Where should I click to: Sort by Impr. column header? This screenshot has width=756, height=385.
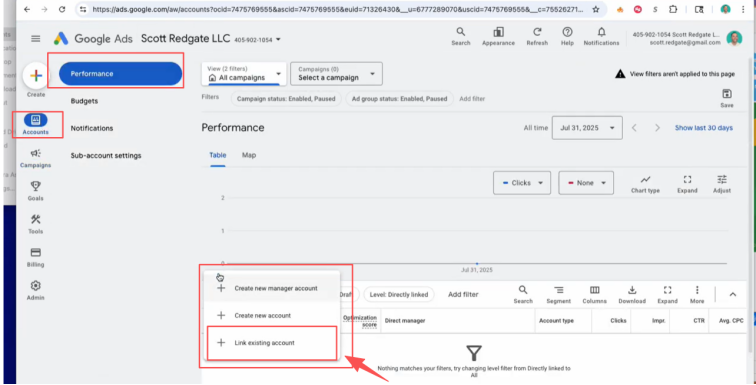(x=659, y=320)
